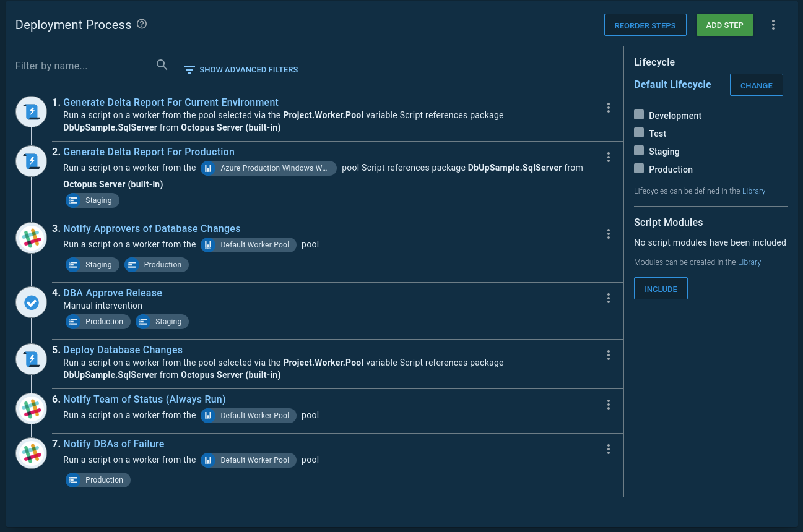Check the Production lifecycle environment

639,168
